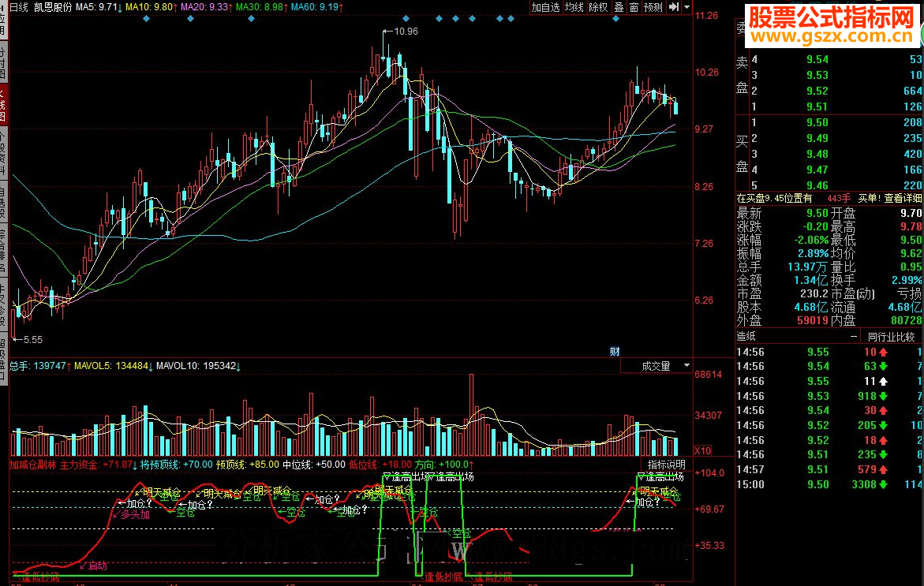Click the 叠 overlay stock button
The image size is (924, 586).
click(619, 7)
